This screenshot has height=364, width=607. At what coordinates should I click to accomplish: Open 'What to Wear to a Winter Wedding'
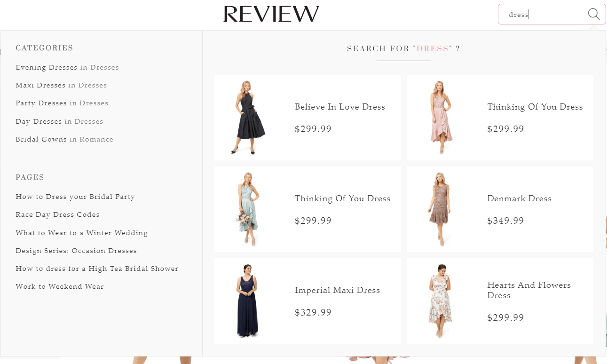[x=82, y=233]
